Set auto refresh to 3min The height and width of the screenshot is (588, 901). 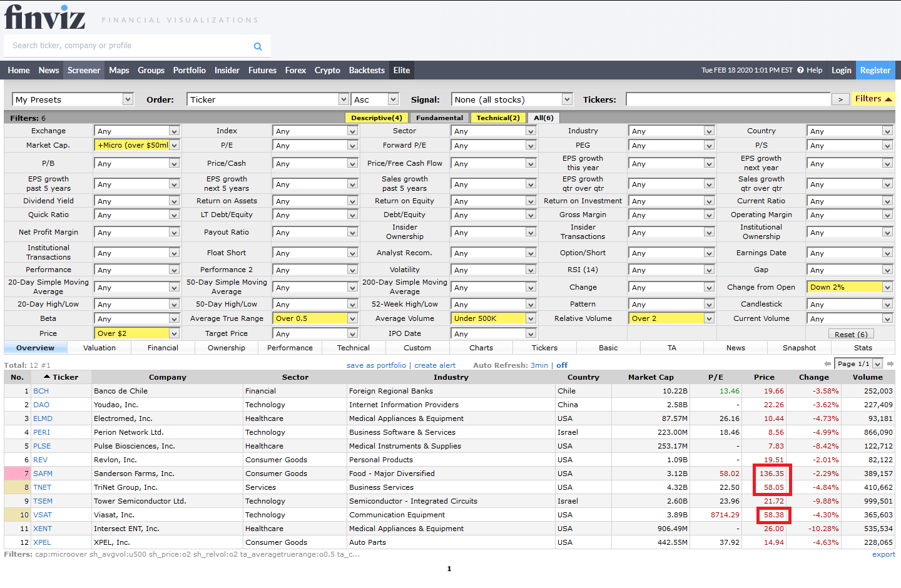(539, 365)
